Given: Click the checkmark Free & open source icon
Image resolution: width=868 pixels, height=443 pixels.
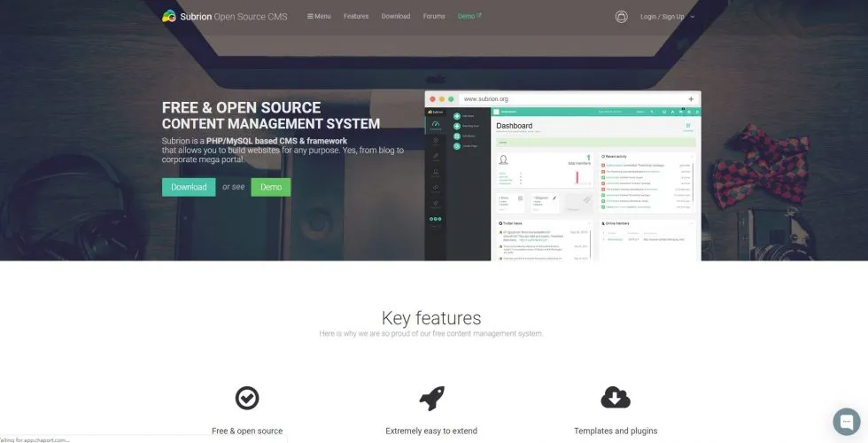Looking at the screenshot, I should tap(247, 398).
